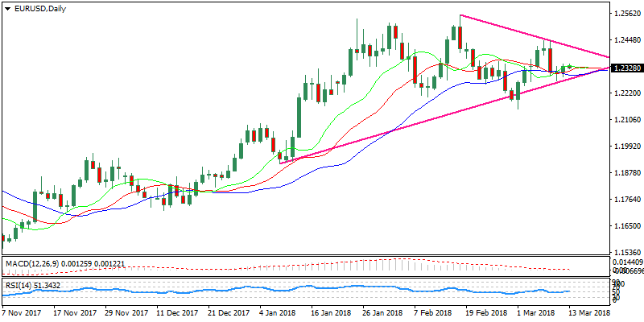Select the descending pink trendline's upper start point
The height and width of the screenshot is (322, 644).
[460, 15]
